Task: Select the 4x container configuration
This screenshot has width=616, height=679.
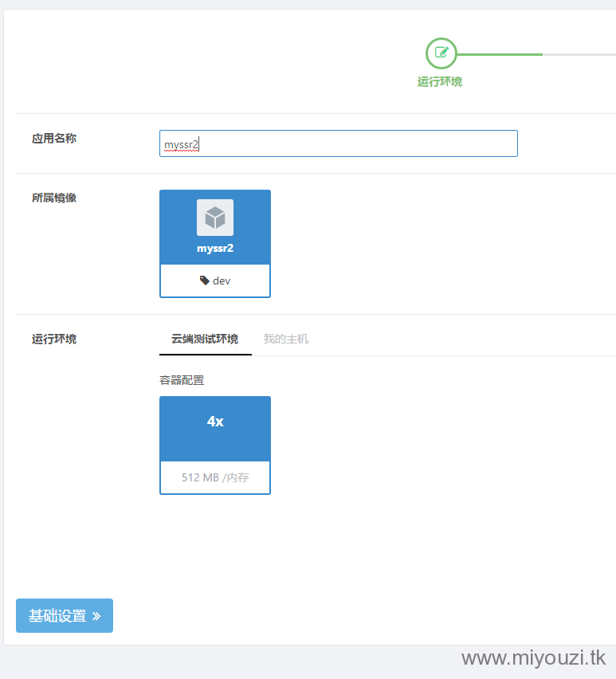Action: 215,445
